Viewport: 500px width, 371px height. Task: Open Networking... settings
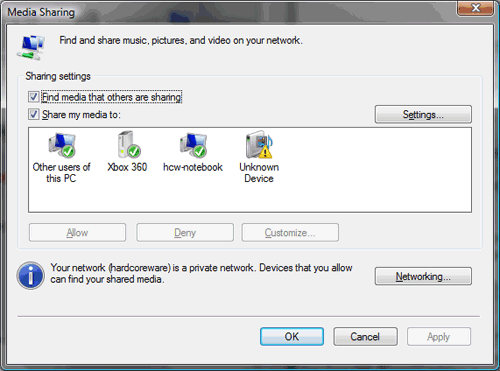(423, 276)
